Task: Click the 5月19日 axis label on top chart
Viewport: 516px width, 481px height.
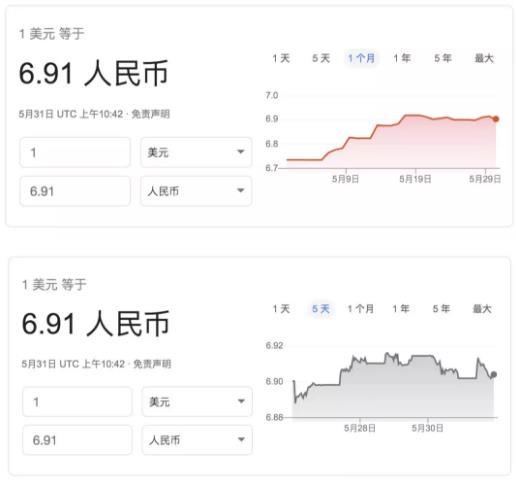Action: tap(415, 179)
